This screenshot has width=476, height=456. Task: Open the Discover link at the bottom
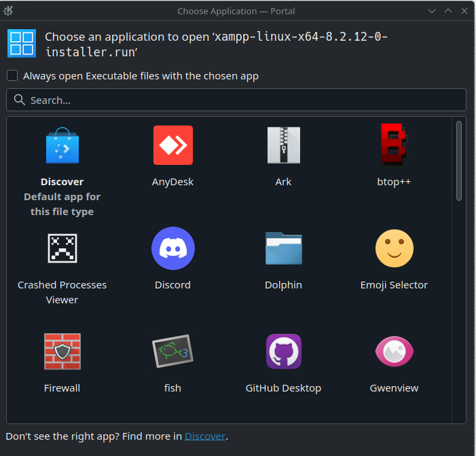point(205,436)
